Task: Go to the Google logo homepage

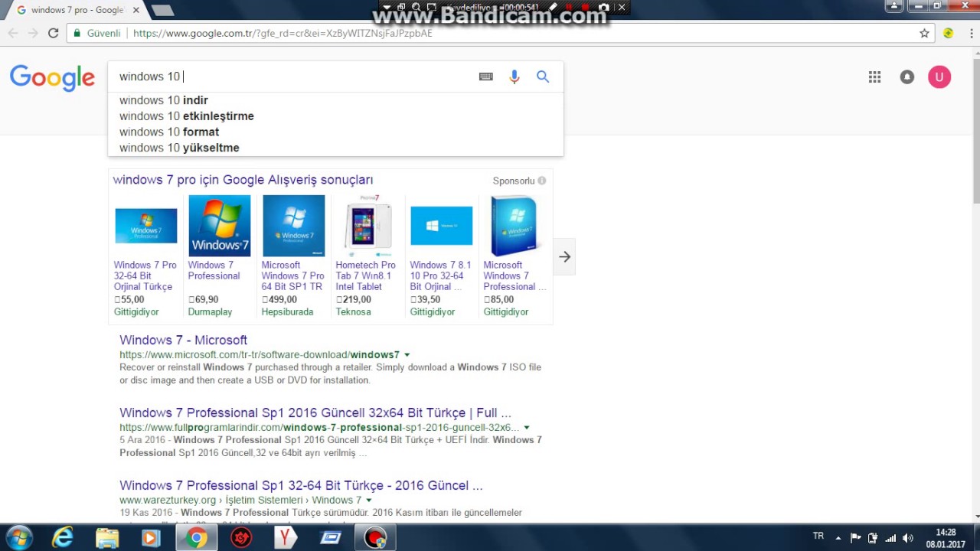Action: pyautogui.click(x=52, y=78)
